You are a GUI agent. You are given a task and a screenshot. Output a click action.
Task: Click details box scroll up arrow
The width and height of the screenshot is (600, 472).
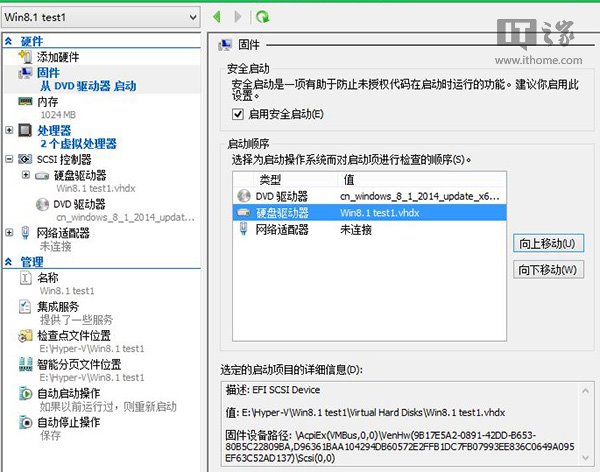click(585, 390)
